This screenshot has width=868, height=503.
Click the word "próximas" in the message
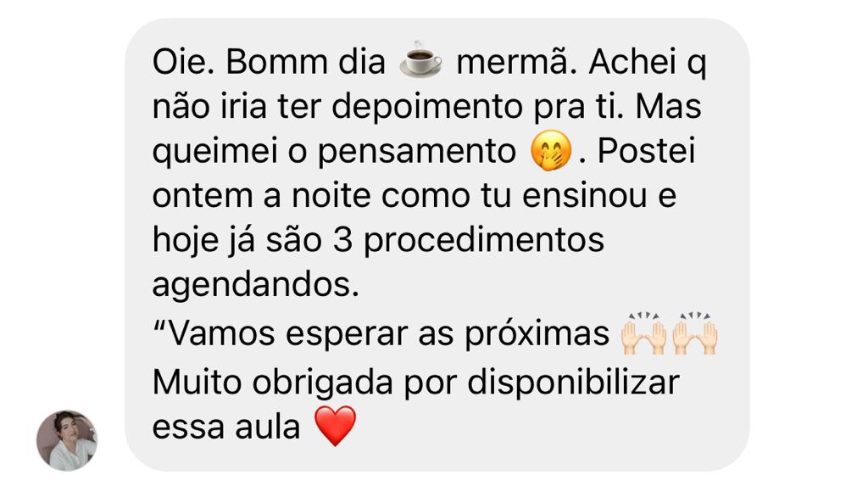537,334
